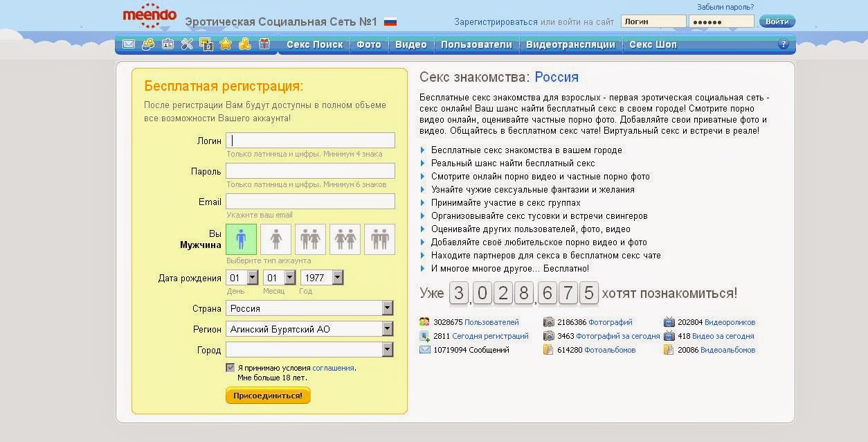This screenshot has height=442, width=868.
Task: Open the Регион region dropdown
Action: pos(310,329)
